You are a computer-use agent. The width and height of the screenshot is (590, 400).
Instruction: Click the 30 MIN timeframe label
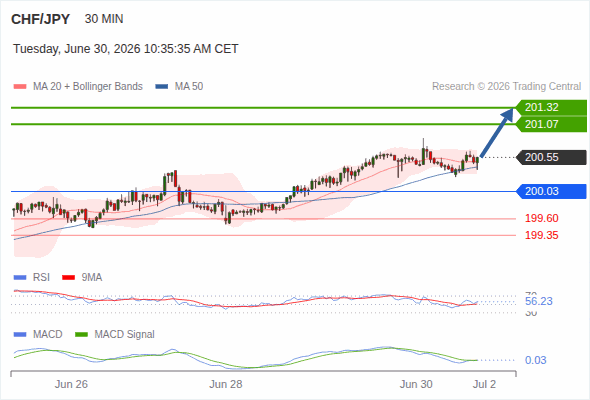click(104, 19)
